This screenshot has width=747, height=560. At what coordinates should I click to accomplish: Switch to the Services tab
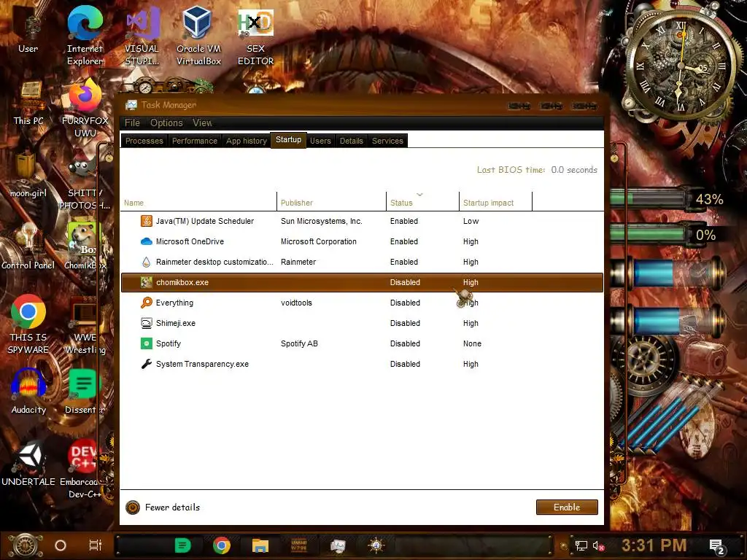tap(387, 141)
